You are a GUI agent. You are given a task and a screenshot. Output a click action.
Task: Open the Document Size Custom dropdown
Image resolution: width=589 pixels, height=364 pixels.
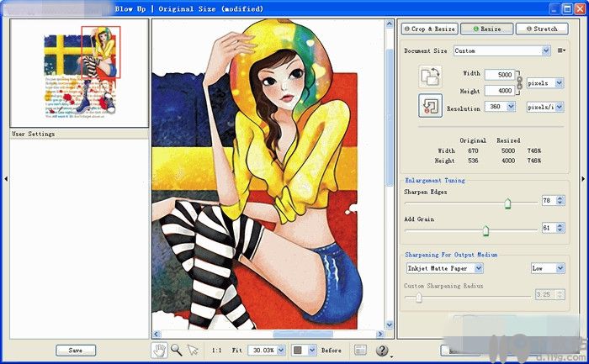502,50
